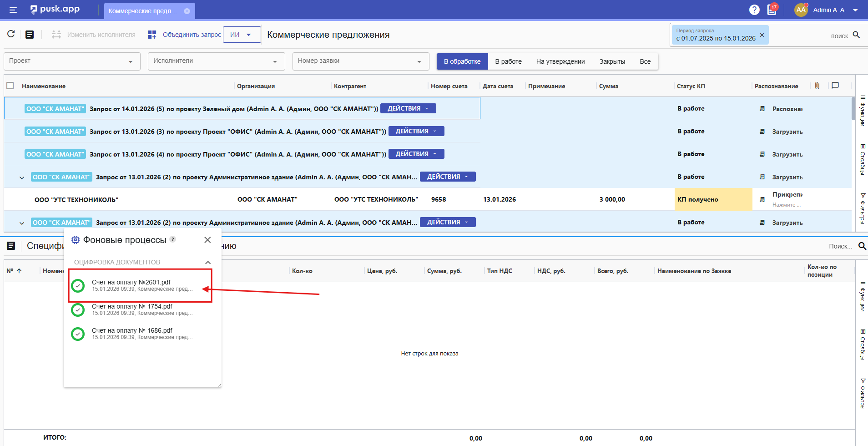Open the help question mark icon
Image resolution: width=868 pixels, height=446 pixels.
754,10
